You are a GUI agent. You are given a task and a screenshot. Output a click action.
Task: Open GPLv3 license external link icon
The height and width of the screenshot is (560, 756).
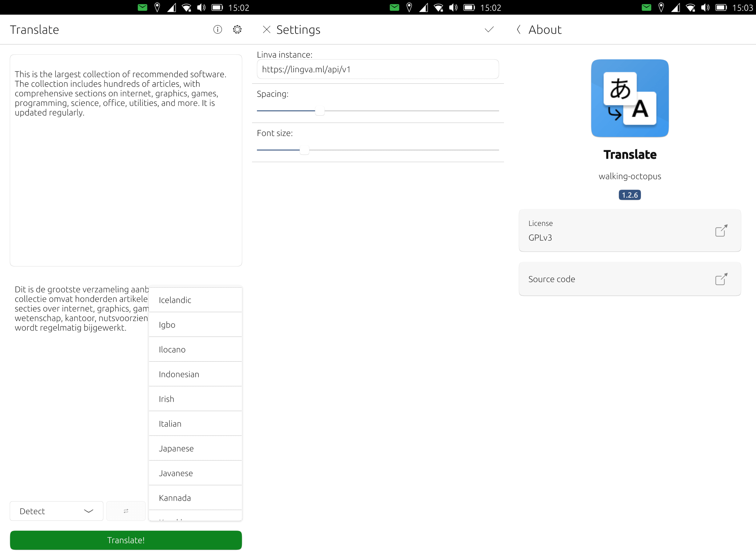pyautogui.click(x=721, y=231)
